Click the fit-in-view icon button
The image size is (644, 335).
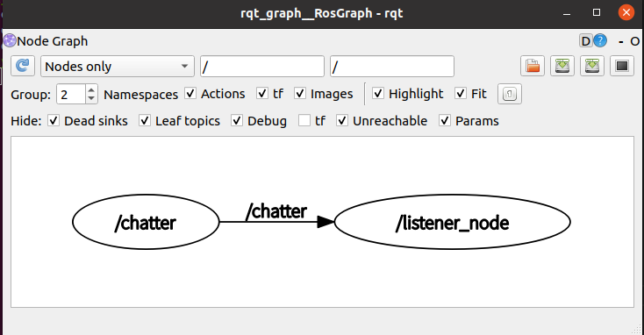click(x=509, y=94)
